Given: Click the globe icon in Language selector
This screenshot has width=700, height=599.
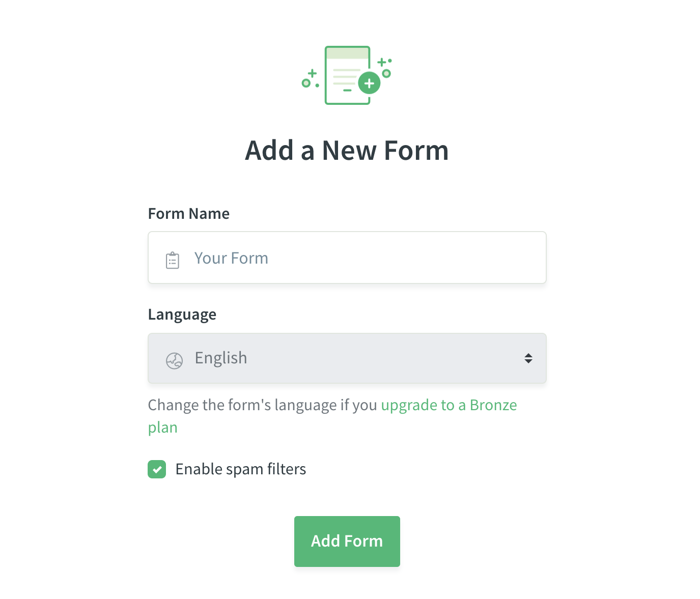Looking at the screenshot, I should pos(174,360).
